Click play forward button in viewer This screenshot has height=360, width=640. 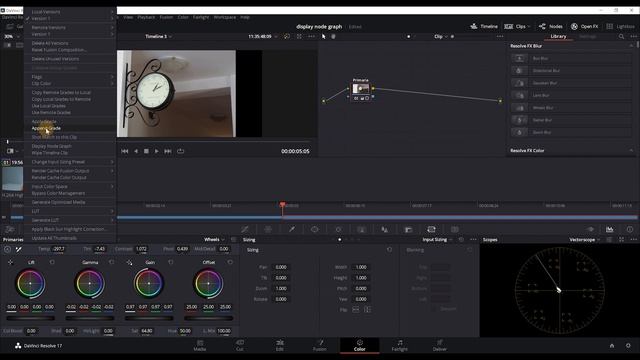point(157,151)
